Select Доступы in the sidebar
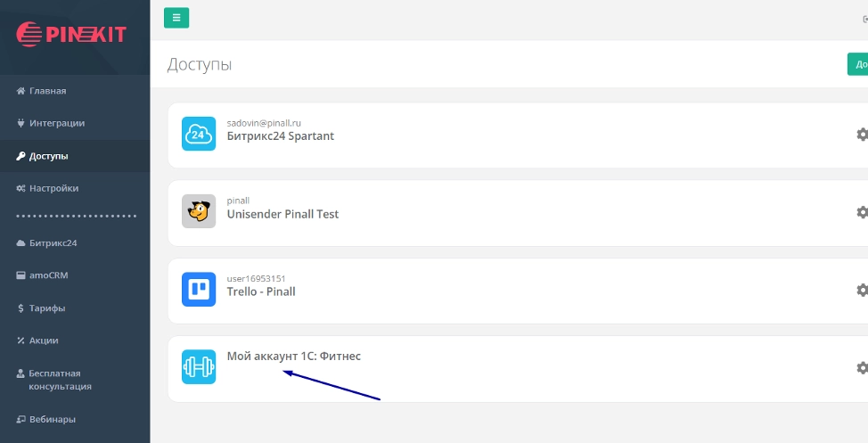The height and width of the screenshot is (443, 868). [x=48, y=156]
